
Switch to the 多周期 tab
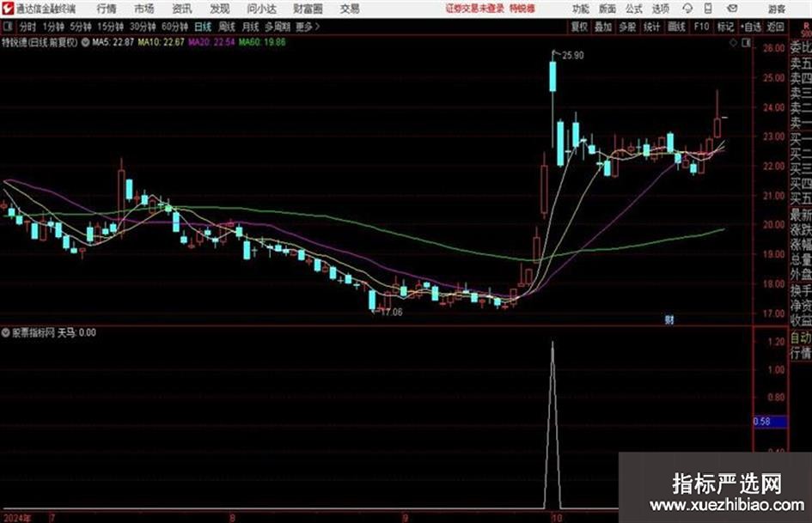pyautogui.click(x=278, y=27)
